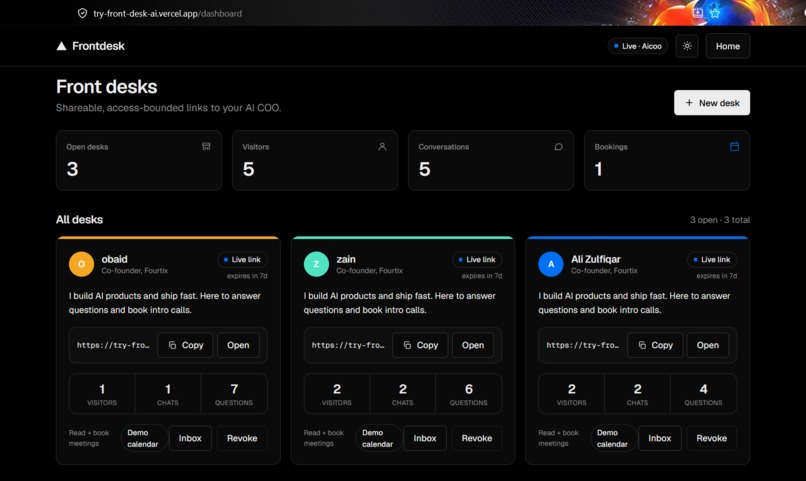Image resolution: width=806 pixels, height=481 pixels.
Task: Open Ali Zulfiqar's desk link
Action: coord(708,345)
